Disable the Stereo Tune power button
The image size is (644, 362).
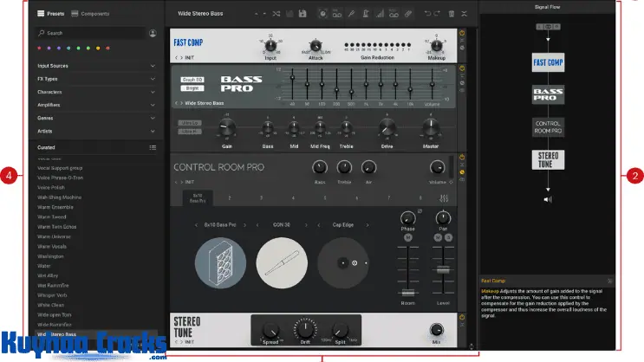462,319
